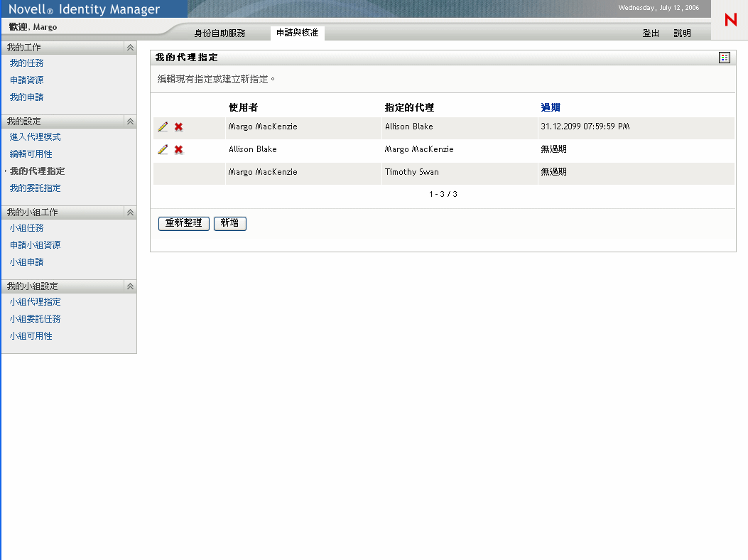Open 編輯可用性 link

coord(31,154)
